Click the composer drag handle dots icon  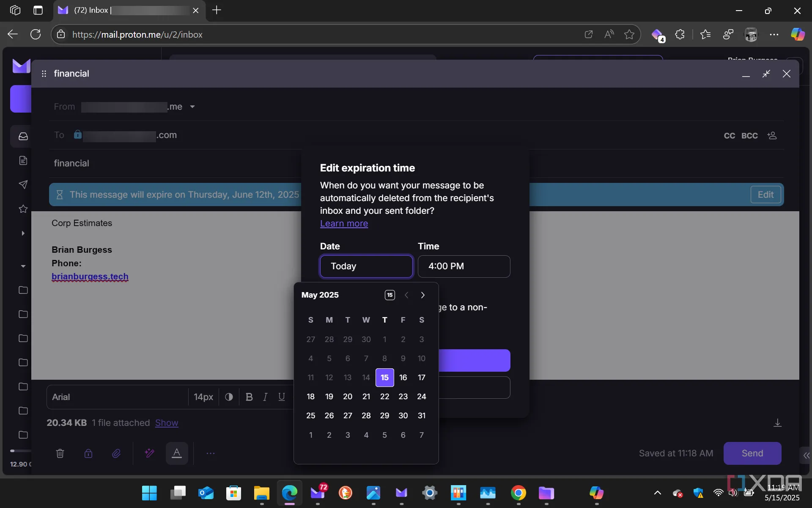pos(44,74)
